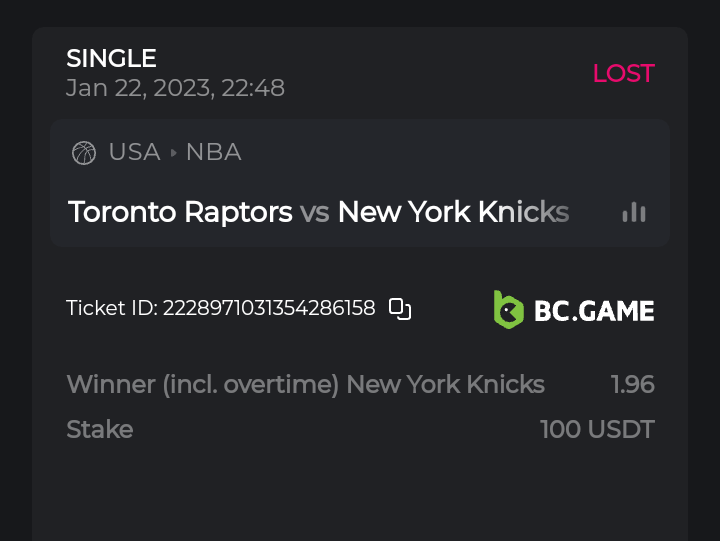This screenshot has height=541, width=720.
Task: Click the green BC.GAME logo icon
Action: coord(509,310)
